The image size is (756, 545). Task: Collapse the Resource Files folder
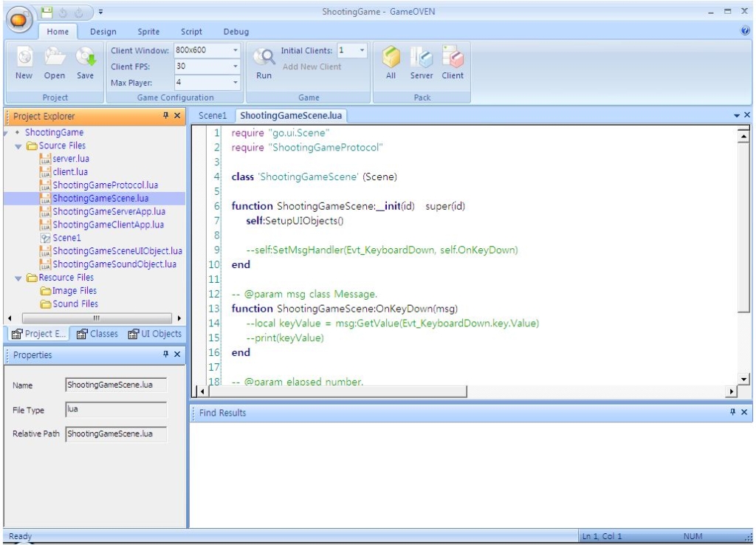coord(18,278)
